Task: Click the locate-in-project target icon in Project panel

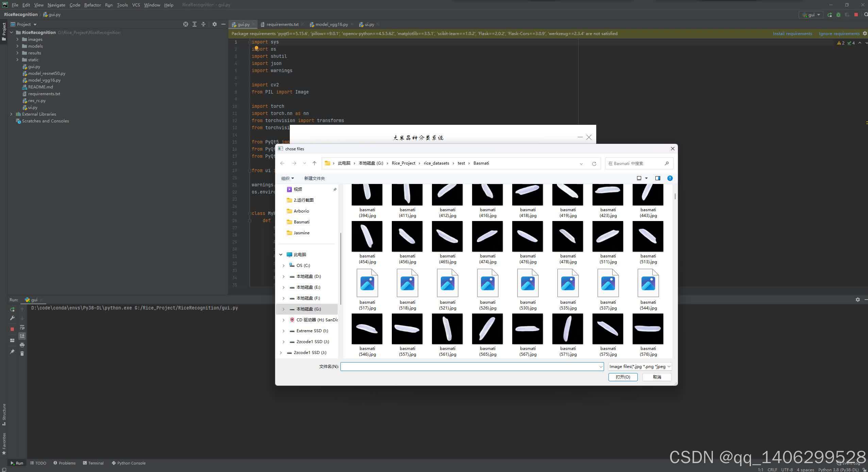Action: [186, 24]
